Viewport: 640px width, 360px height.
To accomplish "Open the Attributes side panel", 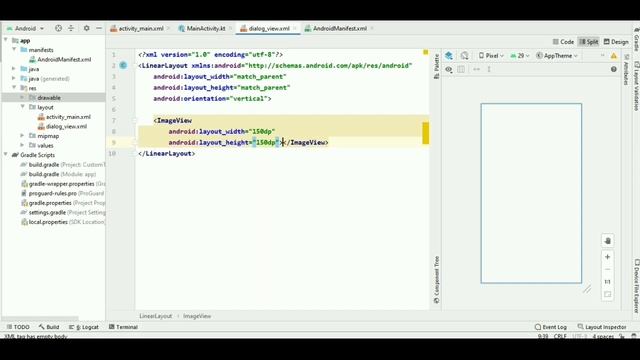I will click(627, 69).
